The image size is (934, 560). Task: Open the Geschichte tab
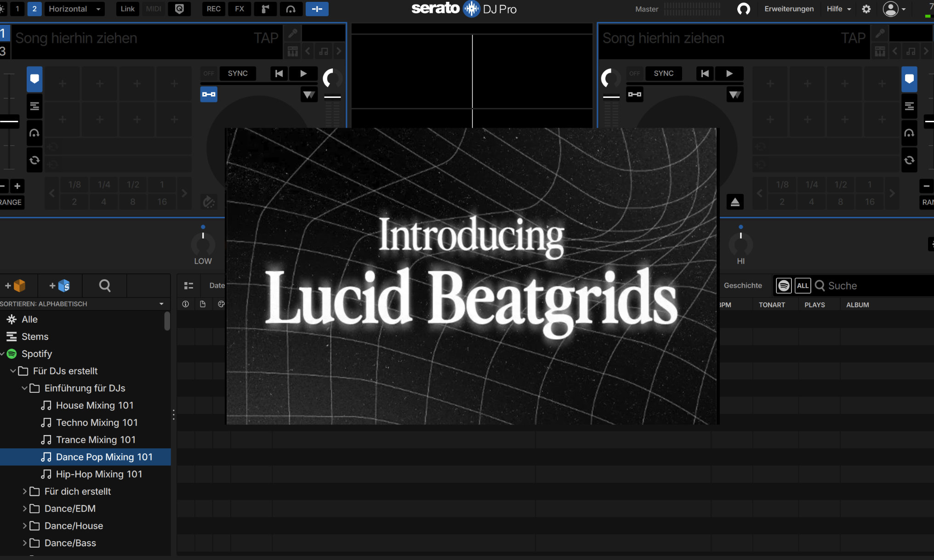click(743, 286)
